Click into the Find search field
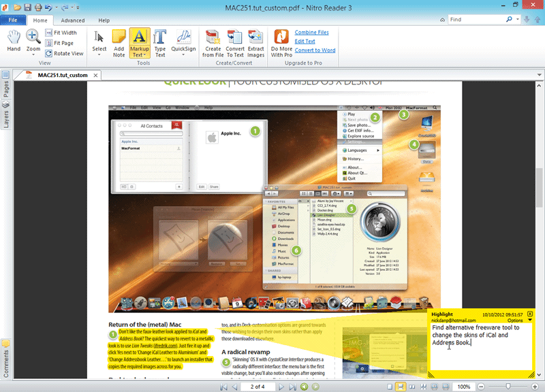Viewport: 545px width, 392px height. click(476, 20)
